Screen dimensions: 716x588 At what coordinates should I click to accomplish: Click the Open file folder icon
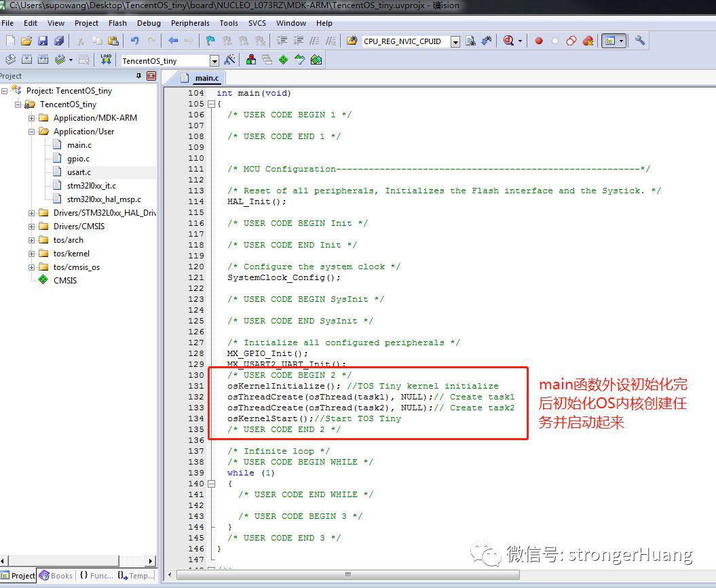(26, 41)
